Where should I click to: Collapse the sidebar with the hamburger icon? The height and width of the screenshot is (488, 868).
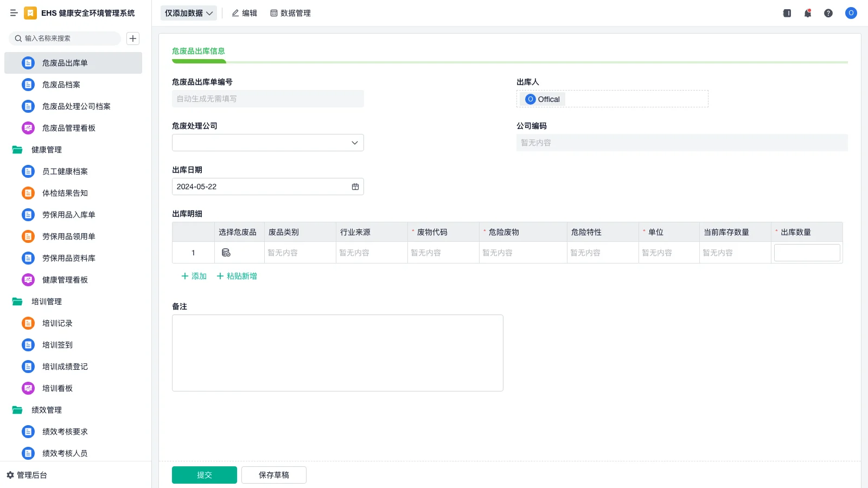pyautogui.click(x=14, y=13)
